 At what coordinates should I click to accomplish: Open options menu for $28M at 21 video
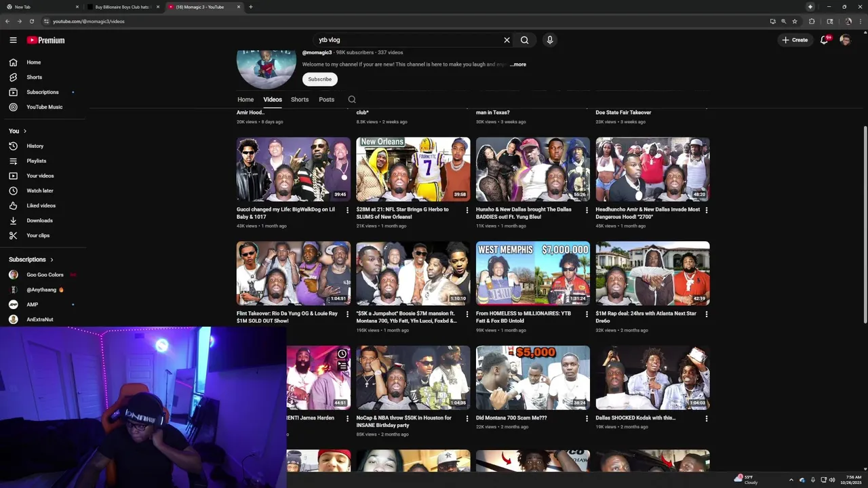[467, 210]
